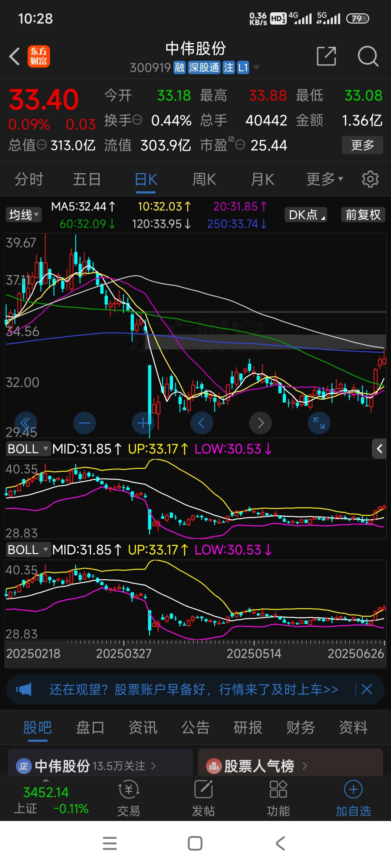Tap the share icon in header

pos(327,56)
